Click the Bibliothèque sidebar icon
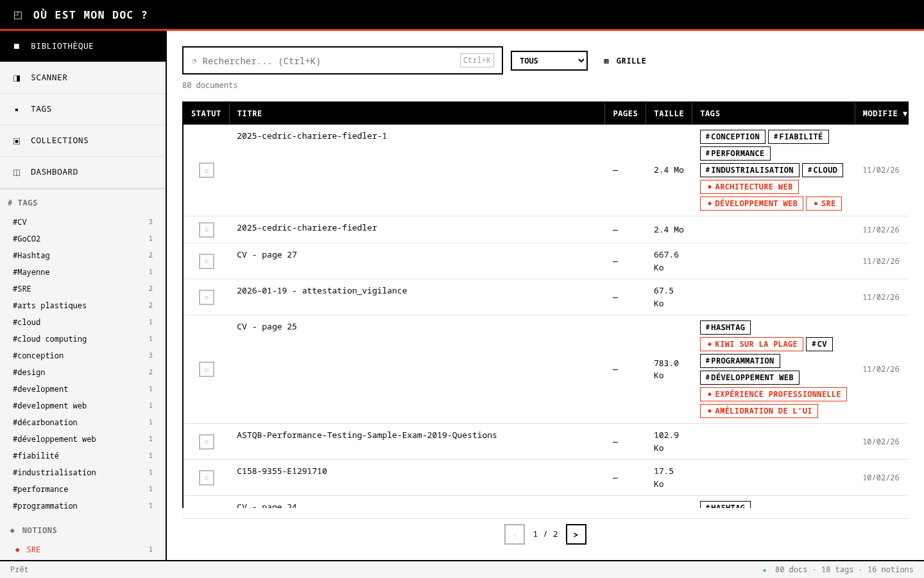The width and height of the screenshot is (924, 578). point(17,46)
